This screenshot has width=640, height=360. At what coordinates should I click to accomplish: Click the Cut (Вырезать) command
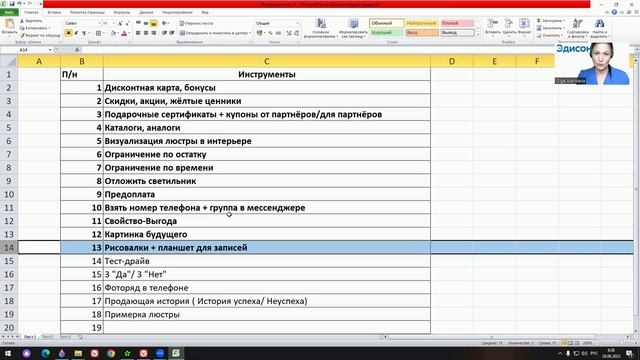point(31,20)
